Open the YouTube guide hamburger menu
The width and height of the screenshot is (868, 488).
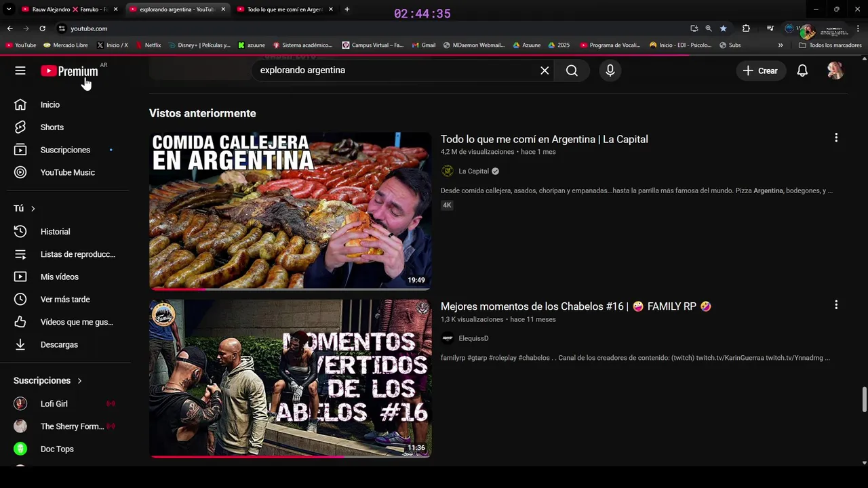click(20, 70)
